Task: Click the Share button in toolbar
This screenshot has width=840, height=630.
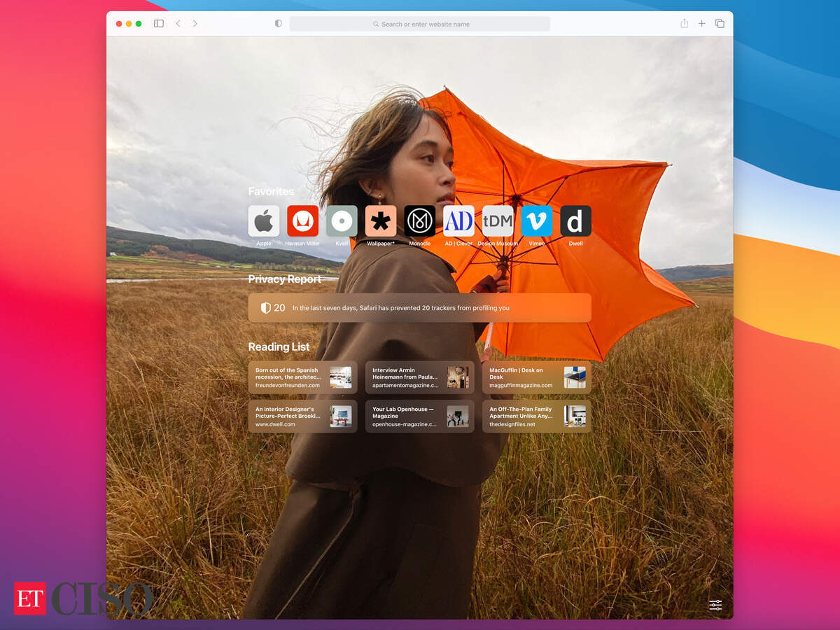Action: [684, 24]
